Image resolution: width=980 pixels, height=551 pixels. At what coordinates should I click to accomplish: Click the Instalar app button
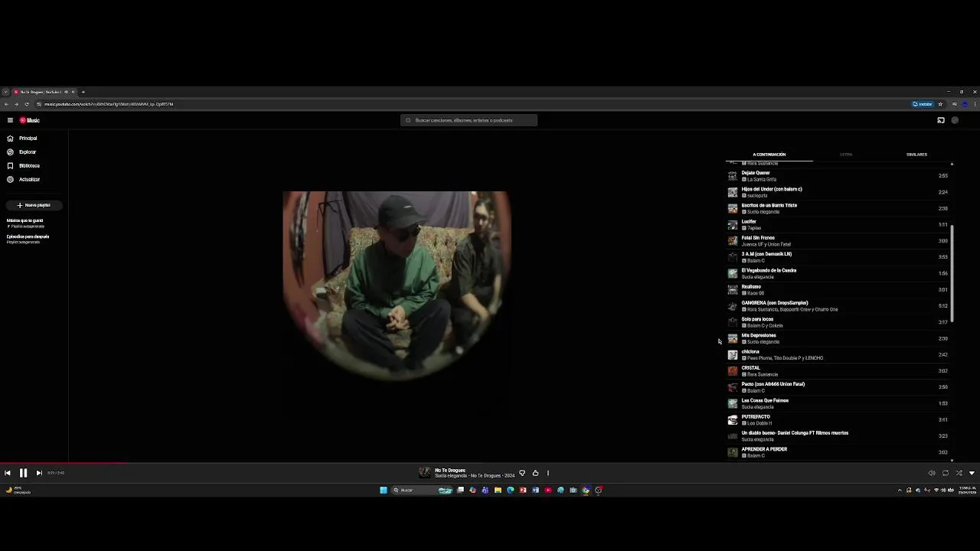tap(923, 104)
